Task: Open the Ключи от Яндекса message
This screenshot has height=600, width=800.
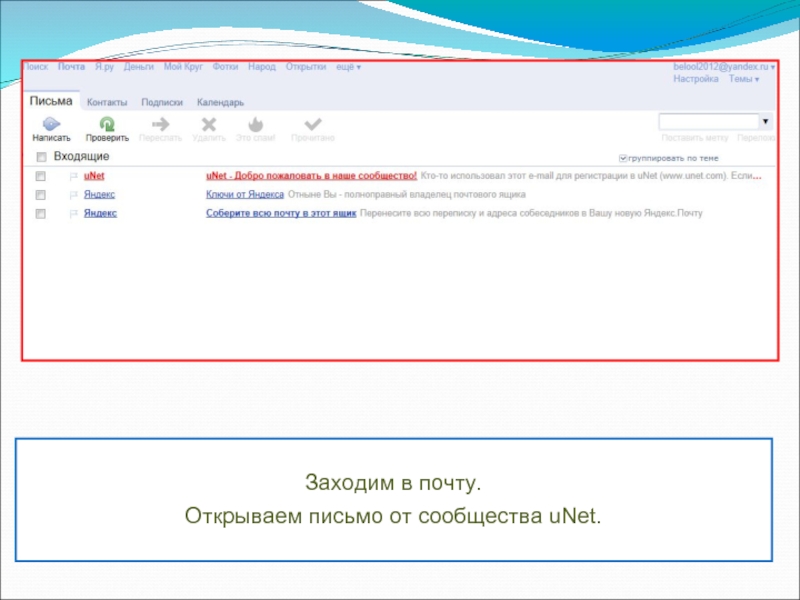Action: point(245,195)
